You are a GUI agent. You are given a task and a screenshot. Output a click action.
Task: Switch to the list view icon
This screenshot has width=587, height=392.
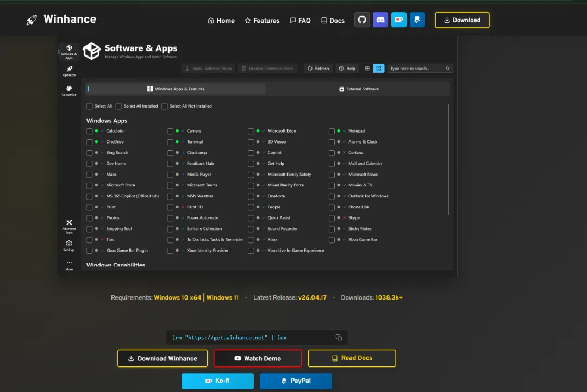367,69
